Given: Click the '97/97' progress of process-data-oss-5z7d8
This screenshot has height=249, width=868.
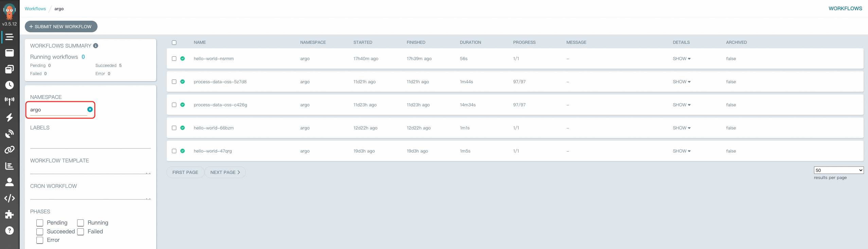Looking at the screenshot, I should coord(519,82).
